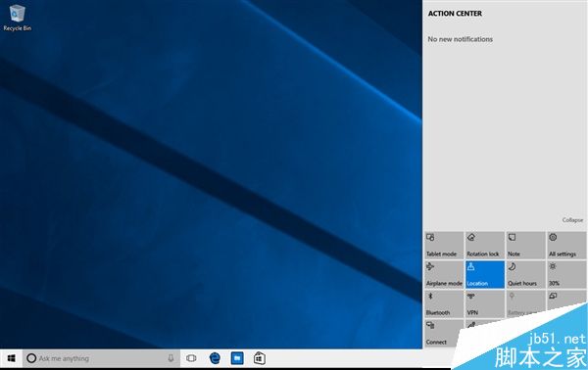
Task: Toggle Quiet hours tile
Action: (525, 274)
